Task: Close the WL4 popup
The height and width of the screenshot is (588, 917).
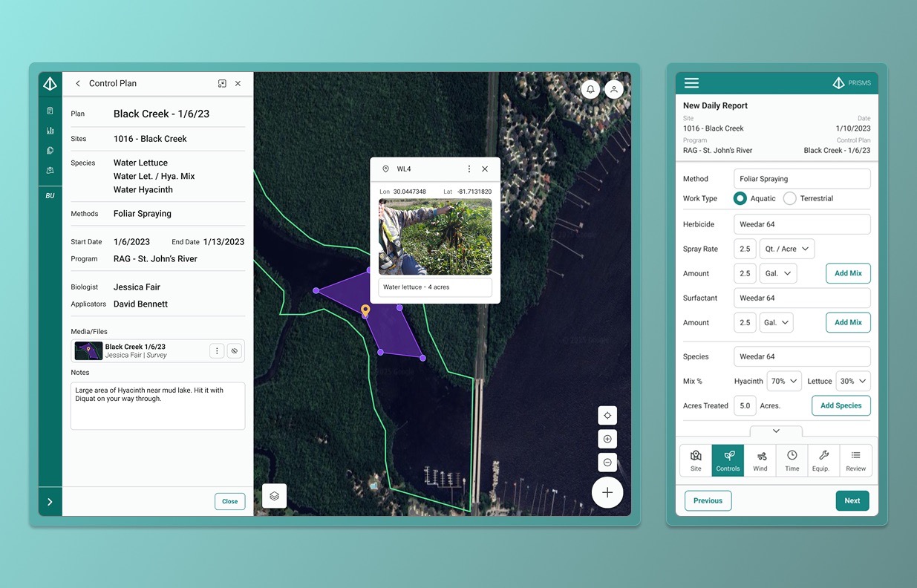Action: coord(485,169)
